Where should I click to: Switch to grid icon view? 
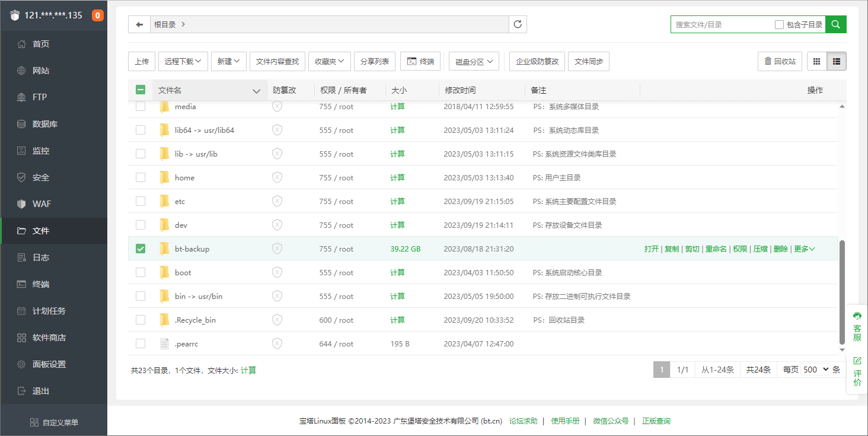point(816,61)
